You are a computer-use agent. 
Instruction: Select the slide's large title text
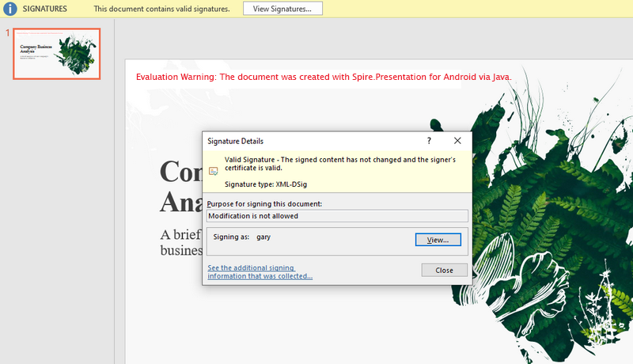tap(180, 186)
